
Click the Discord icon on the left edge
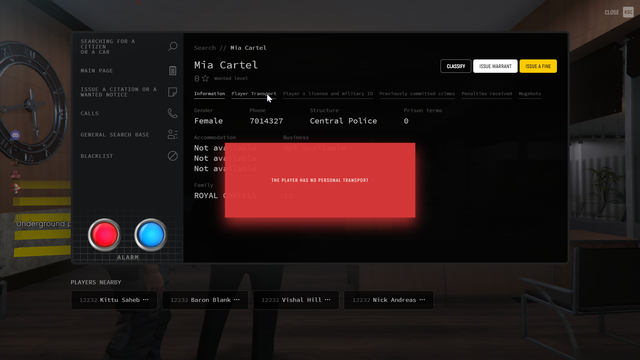point(15,135)
